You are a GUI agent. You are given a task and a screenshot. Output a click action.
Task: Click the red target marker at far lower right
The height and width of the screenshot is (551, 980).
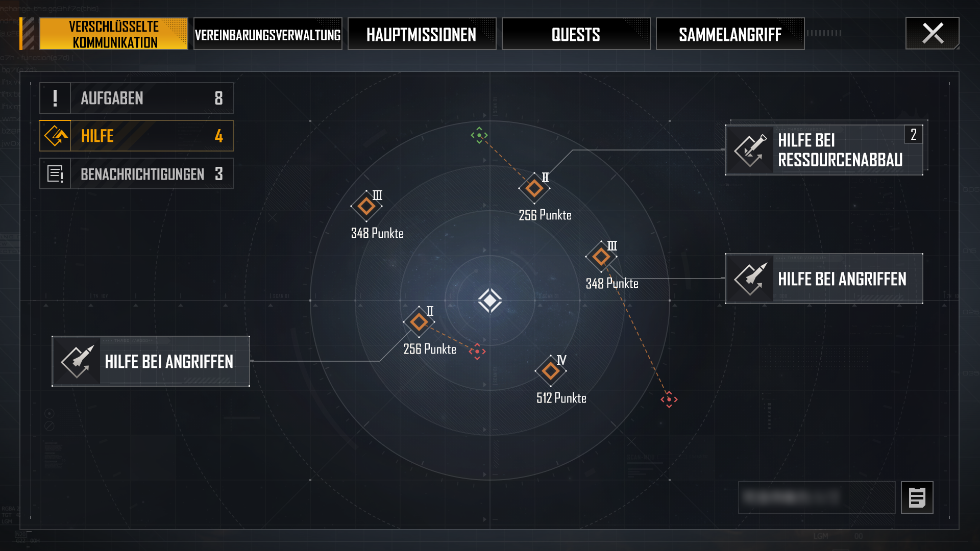[x=669, y=399]
